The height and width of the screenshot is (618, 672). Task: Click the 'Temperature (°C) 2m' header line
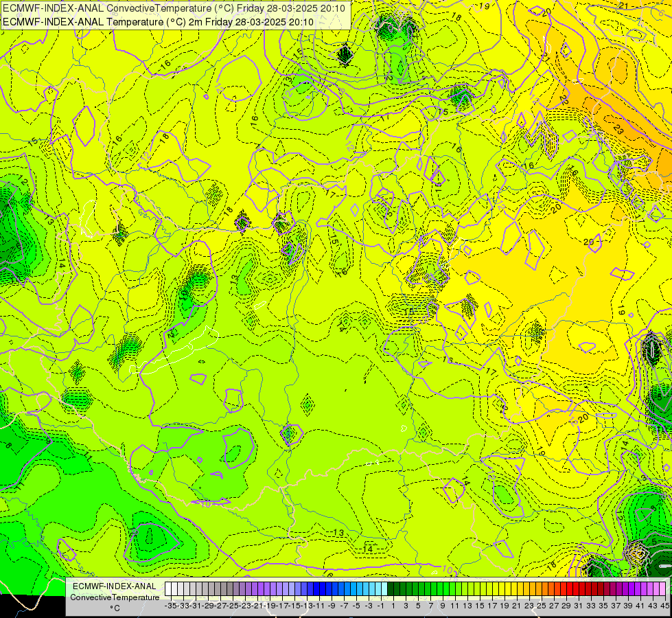158,22
